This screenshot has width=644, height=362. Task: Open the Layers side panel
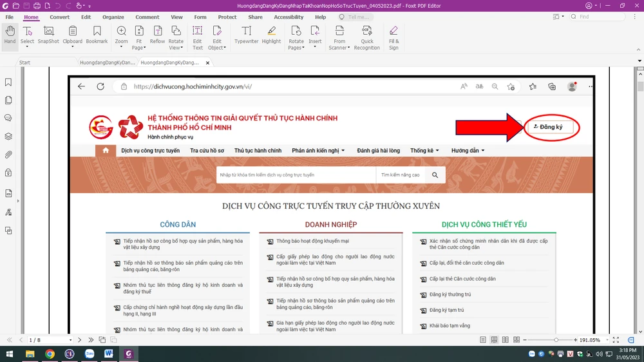click(8, 137)
